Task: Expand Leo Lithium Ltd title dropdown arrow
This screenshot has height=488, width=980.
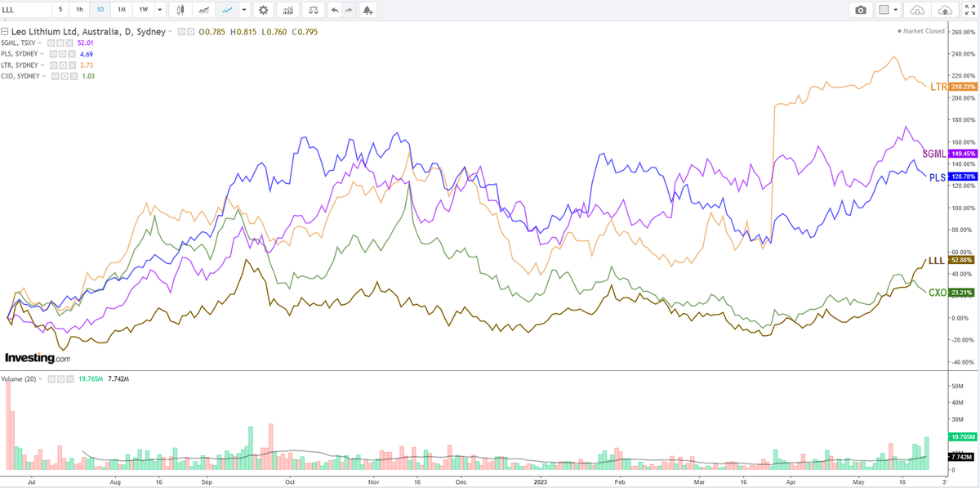Action: (170, 32)
